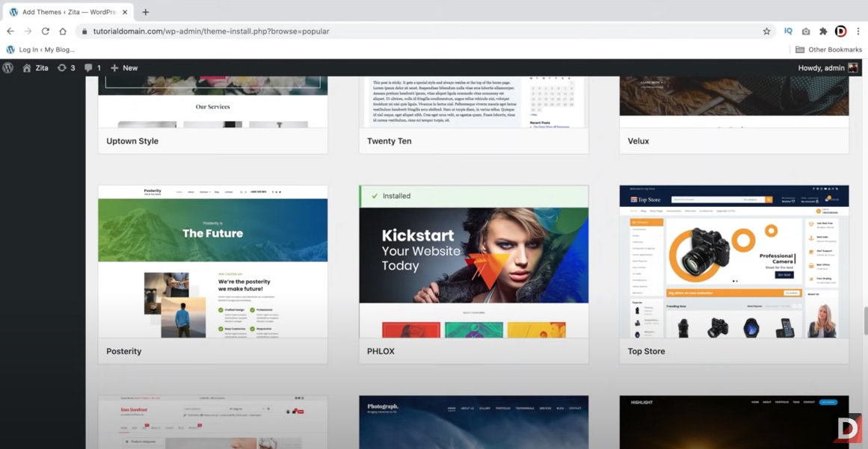
Task: Click the Uptown Style theme name
Action: point(132,141)
